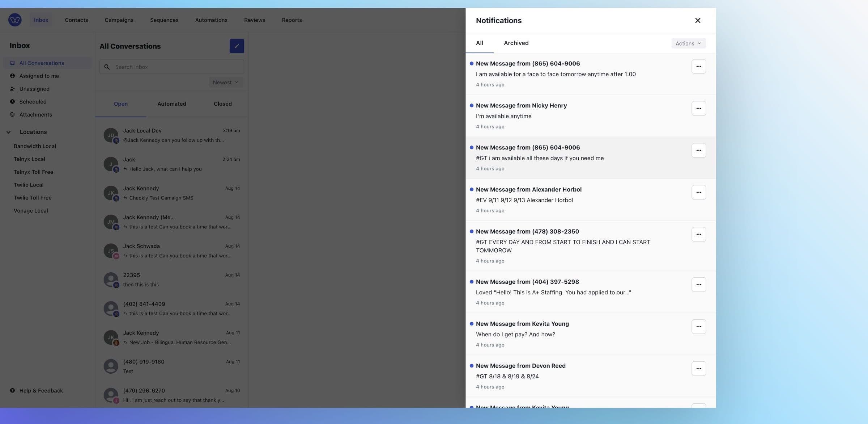Select the Telnyx Toll Free location

coord(33,172)
